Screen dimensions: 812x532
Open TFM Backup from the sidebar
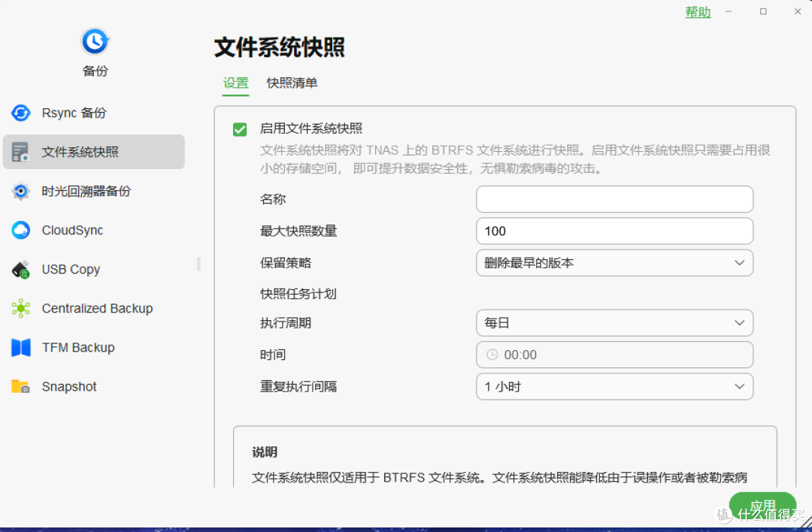point(94,347)
